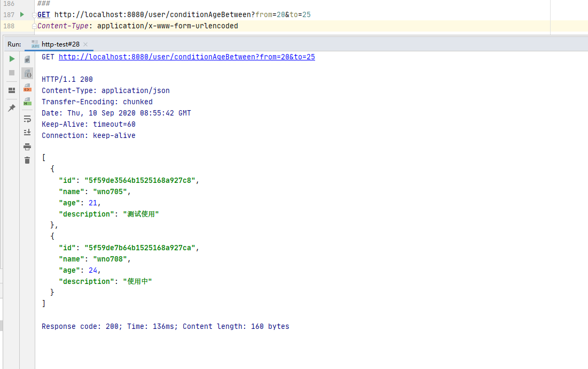Click the GET keyword in the editor

tap(44, 15)
